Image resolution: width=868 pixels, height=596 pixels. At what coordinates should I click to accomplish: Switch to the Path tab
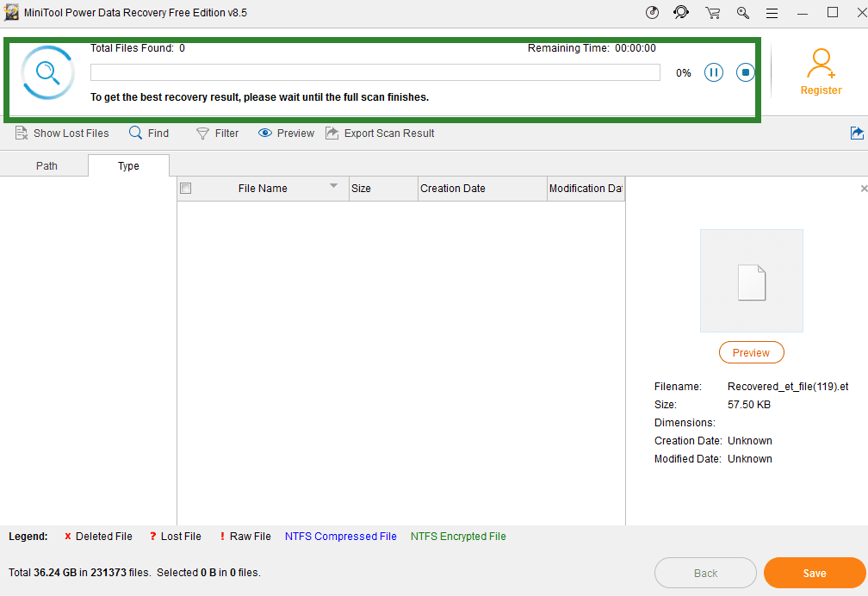click(46, 165)
